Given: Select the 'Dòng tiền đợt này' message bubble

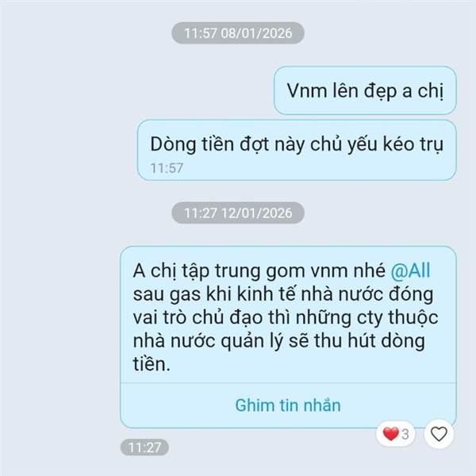Looking at the screenshot, I should (297, 150).
